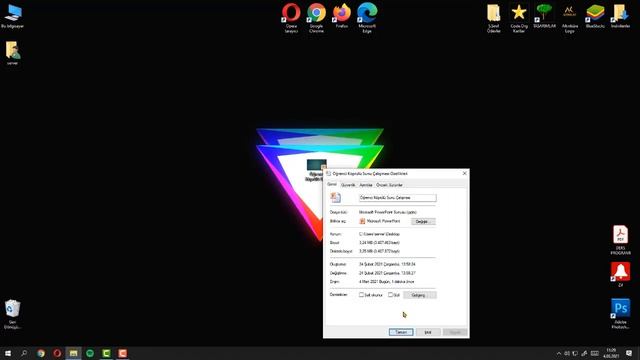The height and width of the screenshot is (360, 640).
Task: Click the file name input field
Action: [398, 198]
